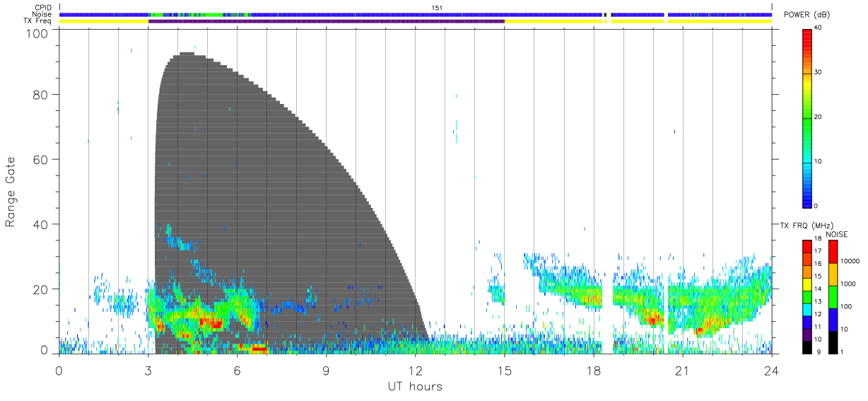Click the TX FRQ color scale bar
Viewport: 868px width, 401px height.
click(807, 296)
